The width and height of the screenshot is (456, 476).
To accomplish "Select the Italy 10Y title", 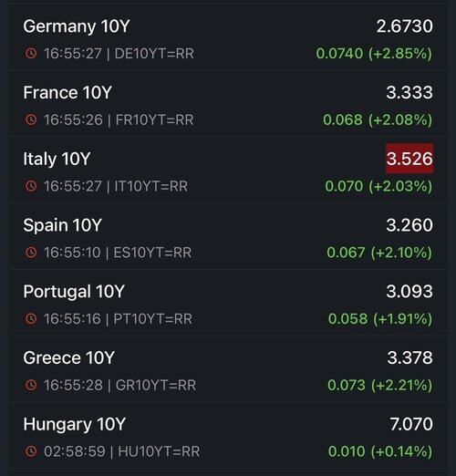I will point(57,159).
